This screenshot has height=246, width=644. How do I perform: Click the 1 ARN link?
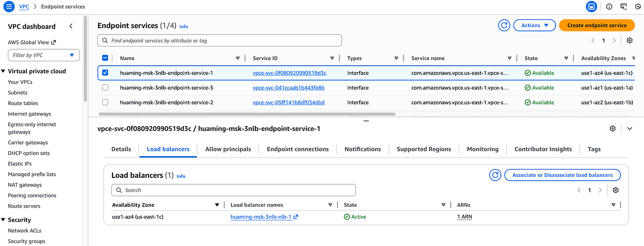point(465,217)
